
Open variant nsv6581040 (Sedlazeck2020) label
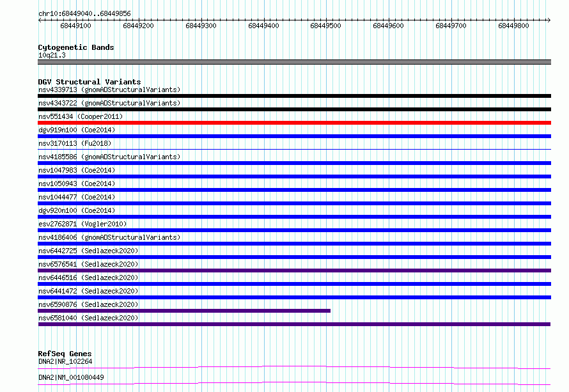point(88,318)
